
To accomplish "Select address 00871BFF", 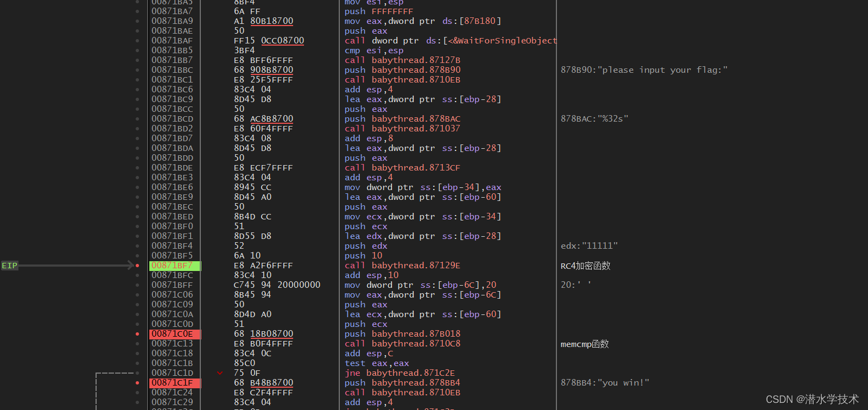I will point(172,285).
